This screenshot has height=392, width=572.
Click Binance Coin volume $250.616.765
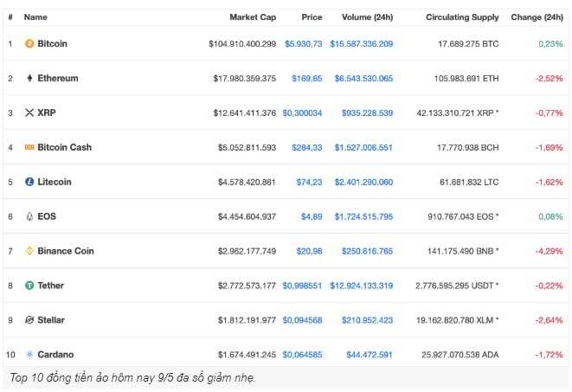[368, 251]
